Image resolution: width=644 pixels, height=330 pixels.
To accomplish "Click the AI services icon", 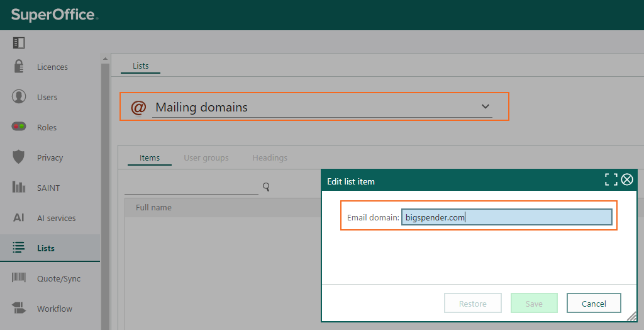I will (x=18, y=217).
